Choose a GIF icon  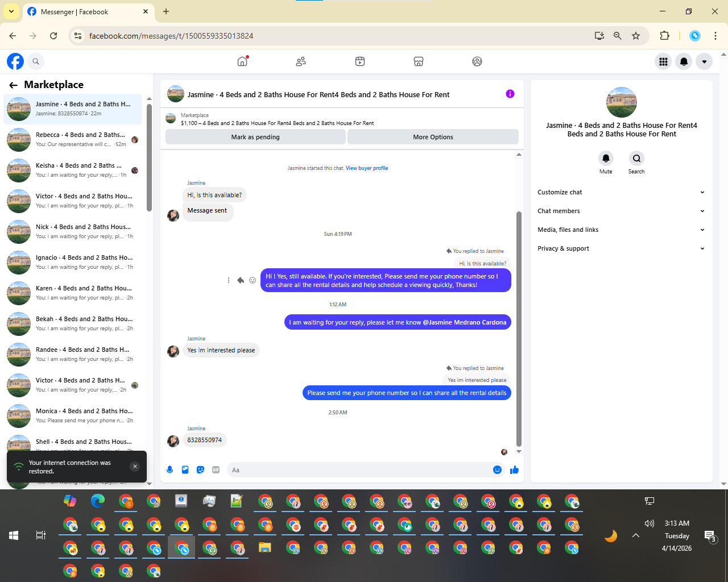point(216,469)
